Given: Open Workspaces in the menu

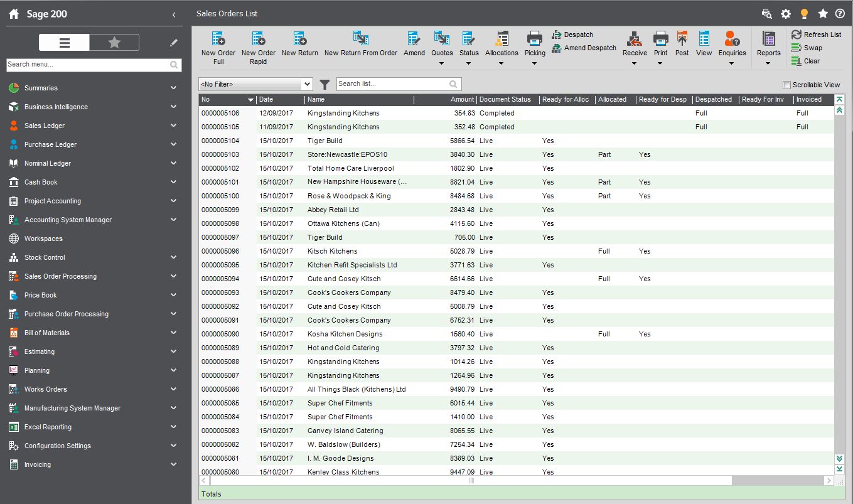Looking at the screenshot, I should 43,239.
